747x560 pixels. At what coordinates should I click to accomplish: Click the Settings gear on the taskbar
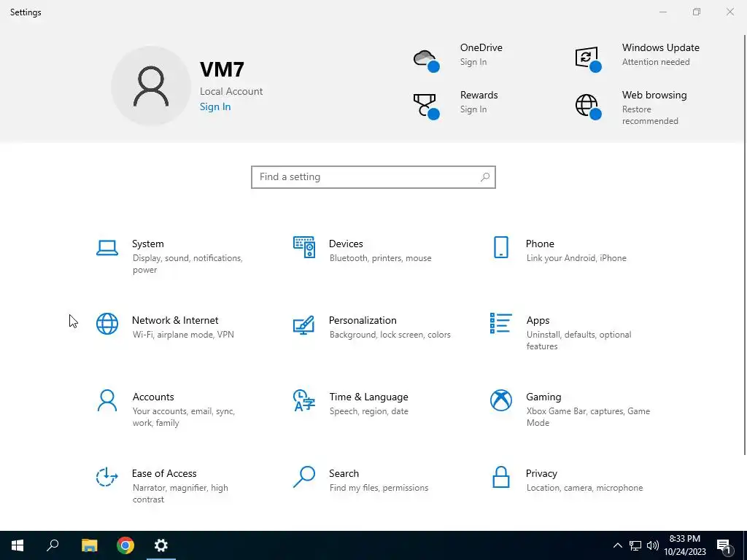click(161, 545)
